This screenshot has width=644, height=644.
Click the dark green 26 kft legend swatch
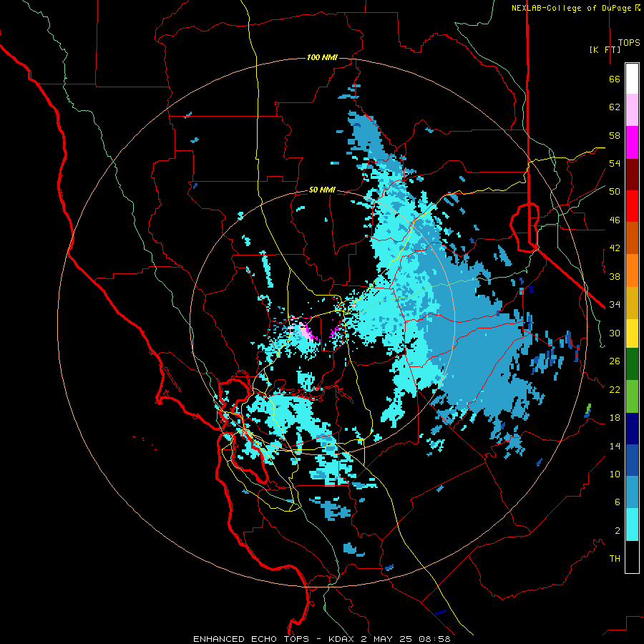coord(632,364)
